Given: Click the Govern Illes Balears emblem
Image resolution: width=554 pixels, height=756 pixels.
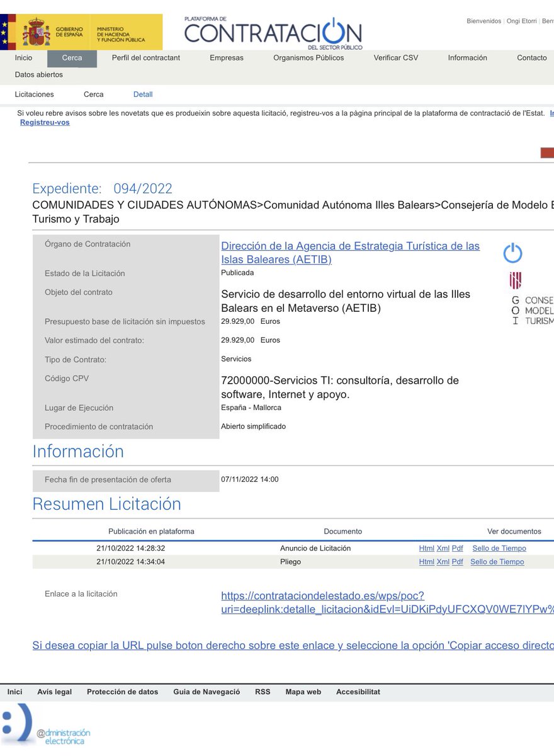Looking at the screenshot, I should [x=516, y=281].
